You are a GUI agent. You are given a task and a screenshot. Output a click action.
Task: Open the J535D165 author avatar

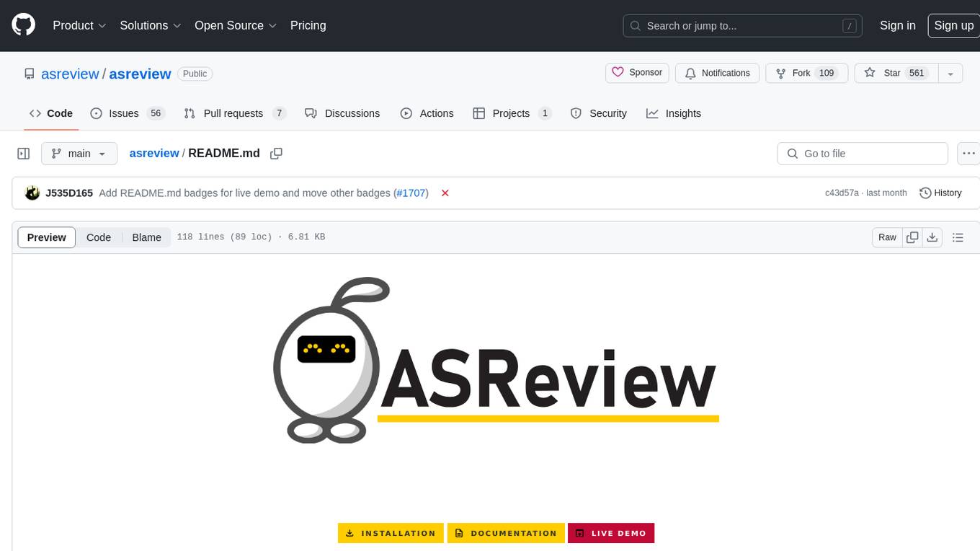[x=32, y=193]
